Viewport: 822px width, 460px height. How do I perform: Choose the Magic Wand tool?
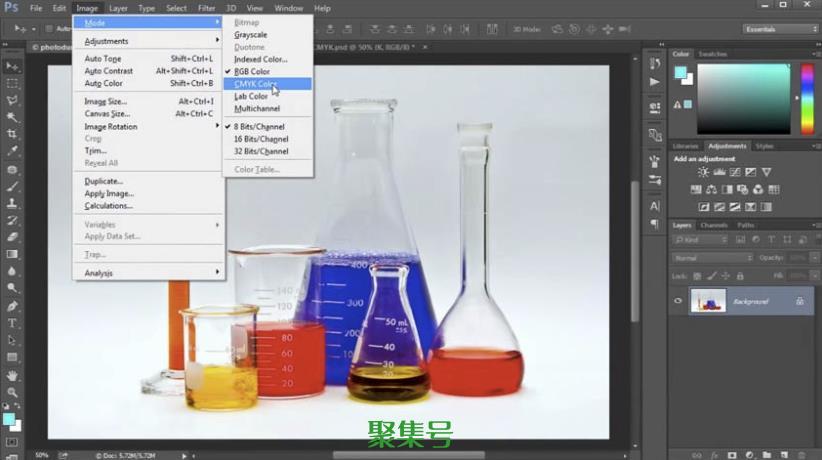pyautogui.click(x=13, y=117)
